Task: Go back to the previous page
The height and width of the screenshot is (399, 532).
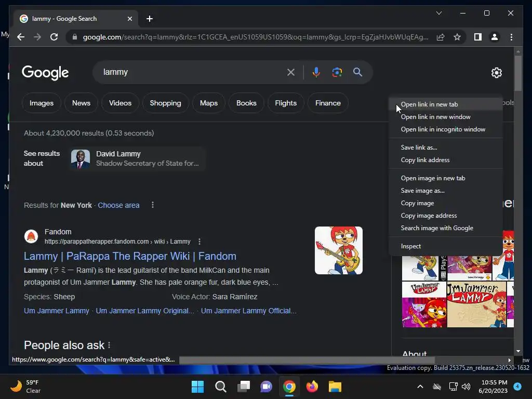Action: (21, 37)
